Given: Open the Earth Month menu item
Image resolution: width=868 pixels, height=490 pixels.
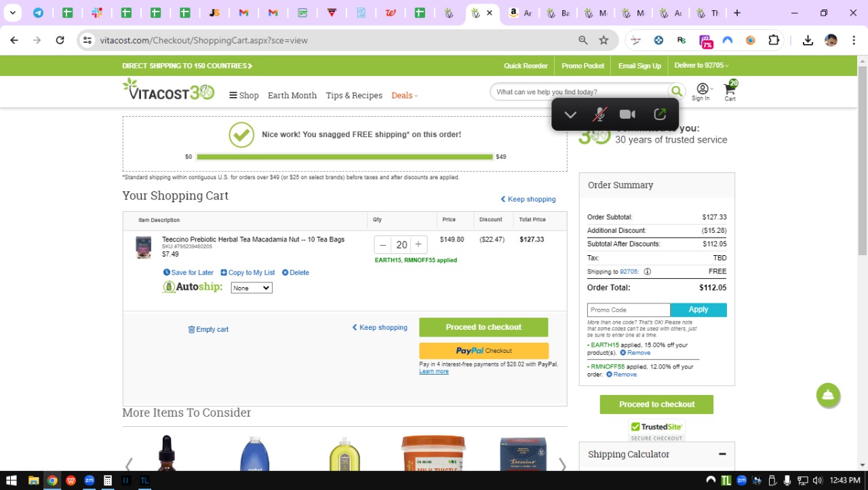Looking at the screenshot, I should pos(292,96).
